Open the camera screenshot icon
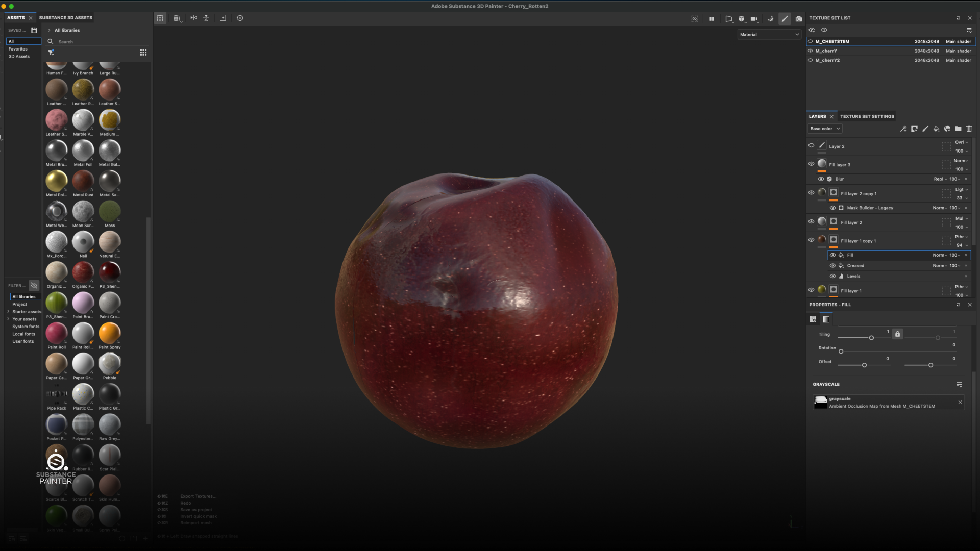980x551 pixels. click(799, 19)
